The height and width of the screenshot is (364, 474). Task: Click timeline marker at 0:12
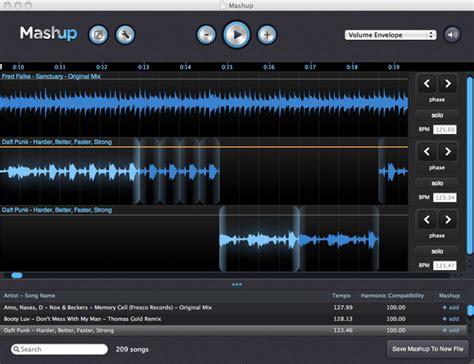point(102,67)
